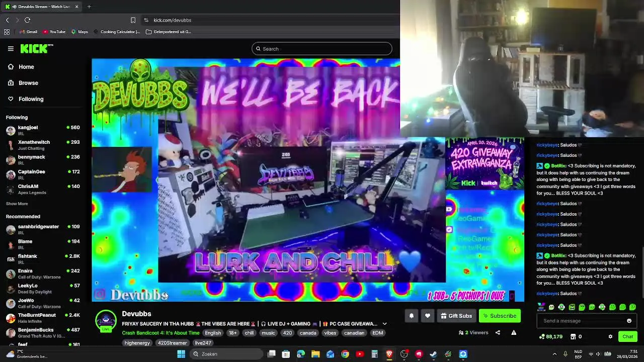Reload the browser page

[27, 20]
